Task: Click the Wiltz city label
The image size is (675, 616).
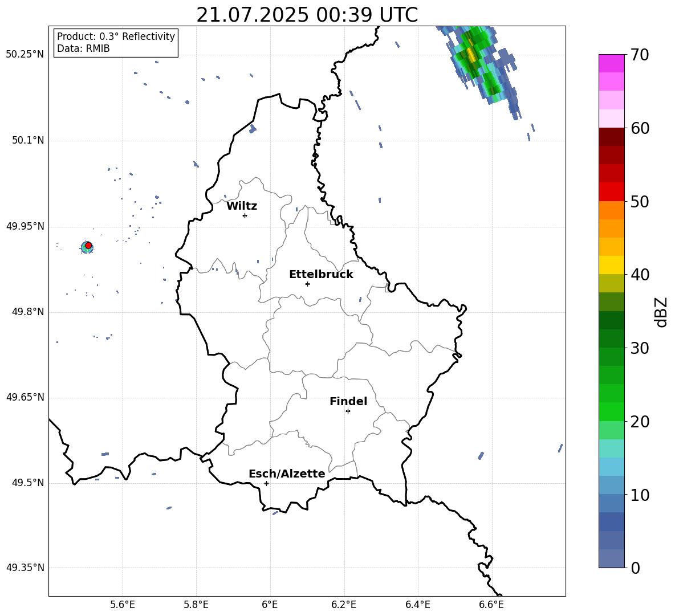Action: click(x=242, y=206)
